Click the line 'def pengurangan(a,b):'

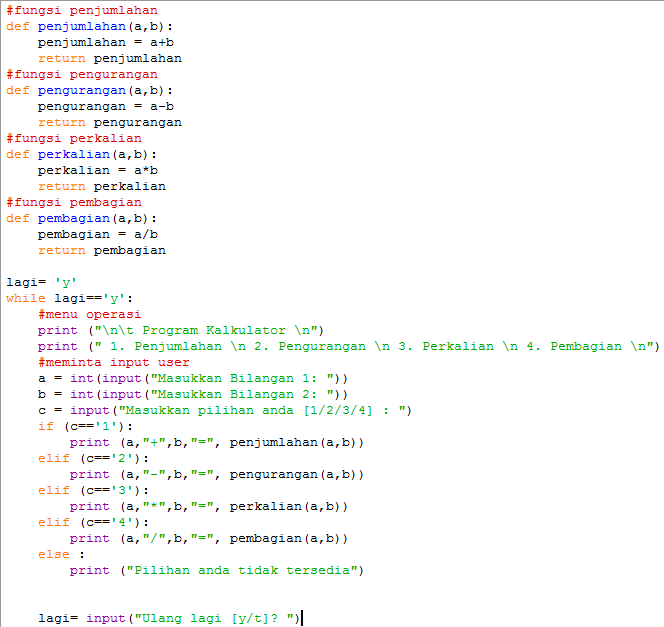coord(89,91)
